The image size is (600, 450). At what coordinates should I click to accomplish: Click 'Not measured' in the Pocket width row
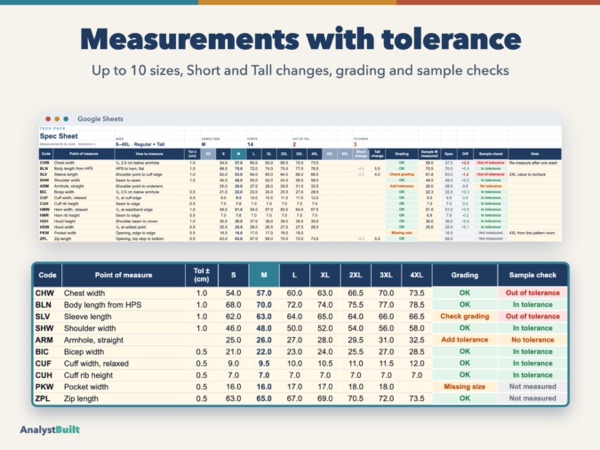click(533, 387)
